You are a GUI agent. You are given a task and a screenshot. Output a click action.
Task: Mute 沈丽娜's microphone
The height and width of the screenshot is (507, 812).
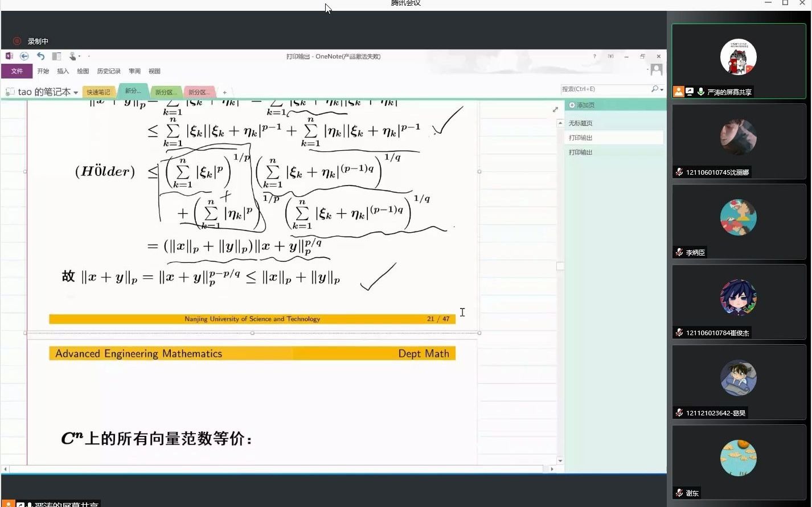point(679,172)
